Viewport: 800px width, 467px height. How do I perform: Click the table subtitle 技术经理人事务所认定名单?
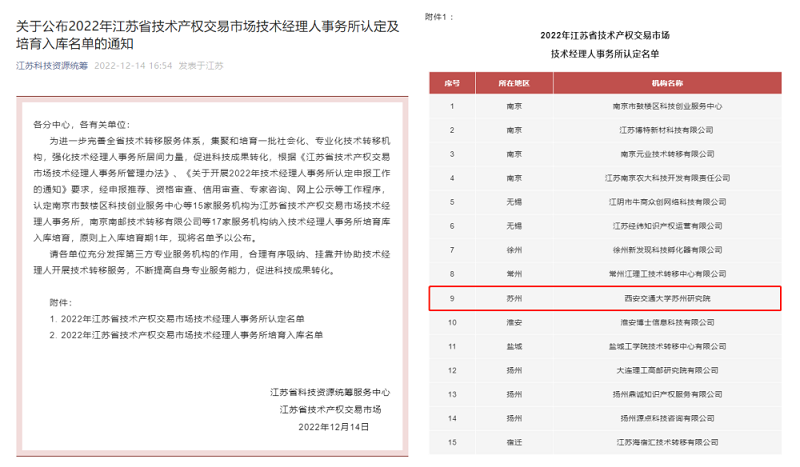pyautogui.click(x=605, y=54)
